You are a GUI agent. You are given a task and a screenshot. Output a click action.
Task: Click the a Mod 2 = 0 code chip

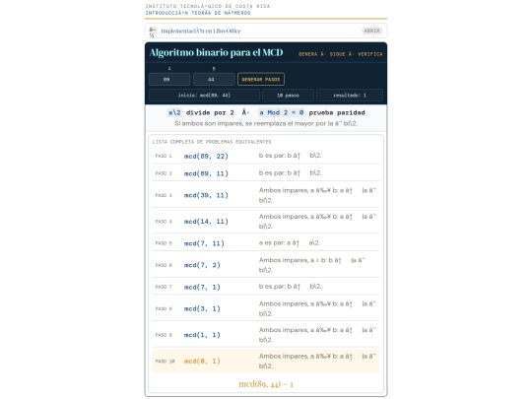point(282,112)
